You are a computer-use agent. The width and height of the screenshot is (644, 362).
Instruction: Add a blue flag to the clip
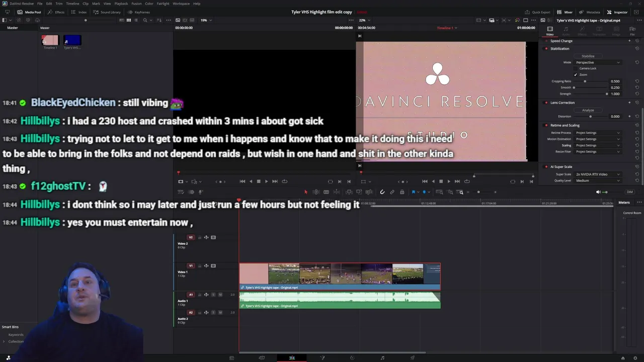413,192
